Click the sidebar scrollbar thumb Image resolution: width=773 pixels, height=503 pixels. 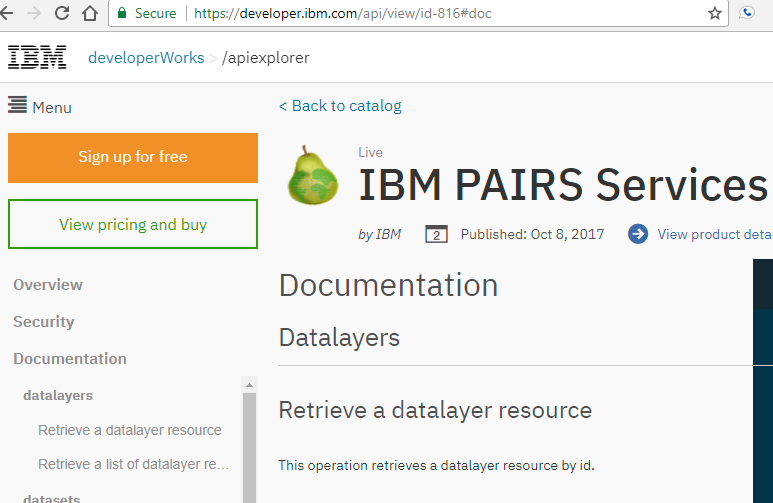coord(249,448)
